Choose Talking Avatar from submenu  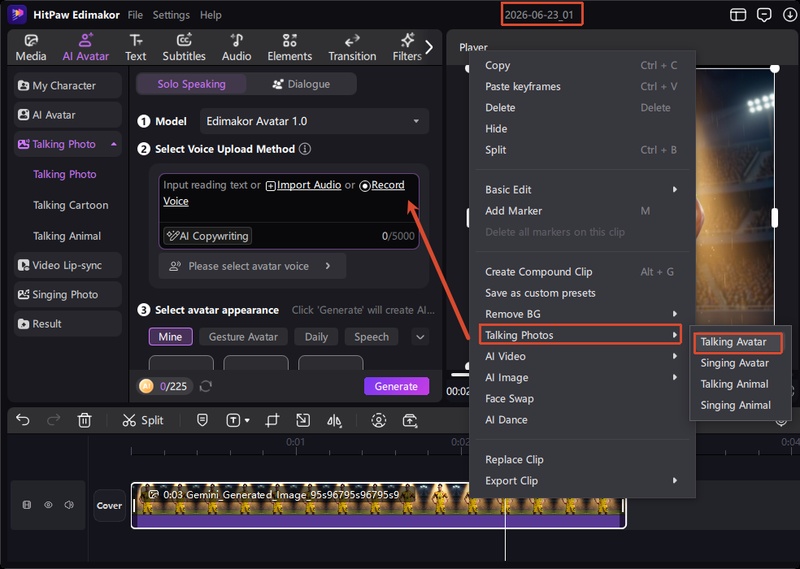pyautogui.click(x=738, y=342)
